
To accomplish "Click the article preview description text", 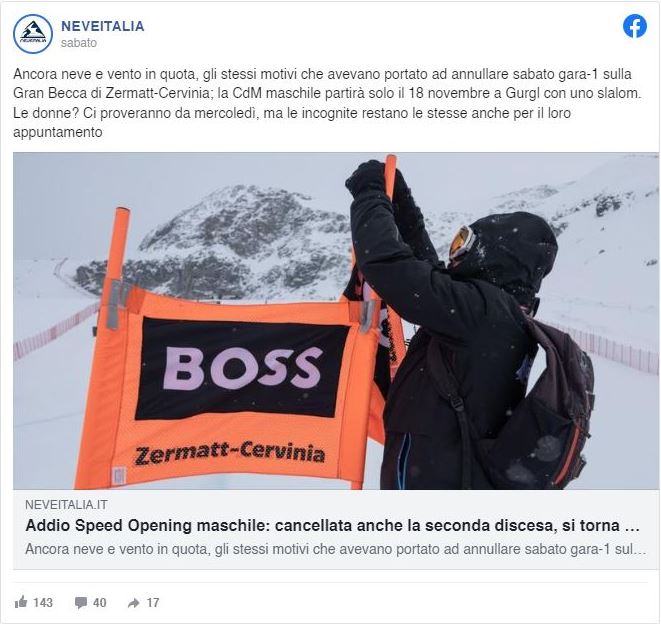I will click(x=336, y=549).
